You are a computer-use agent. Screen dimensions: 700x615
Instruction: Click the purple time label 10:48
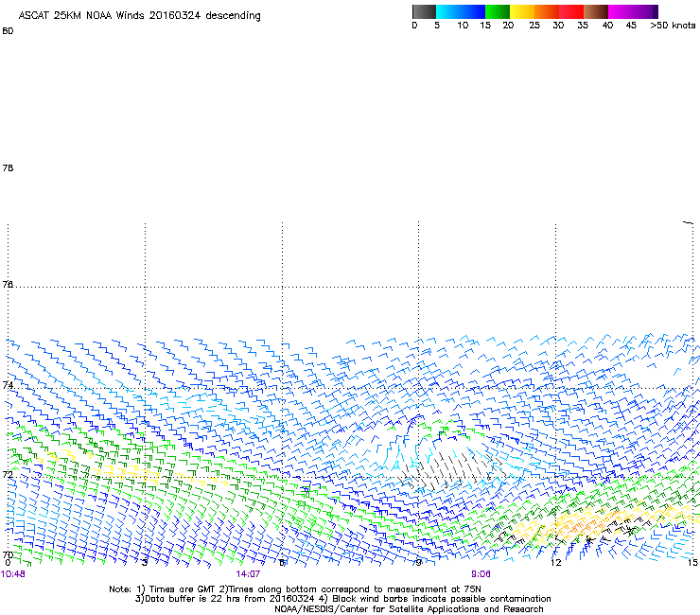coord(13,574)
